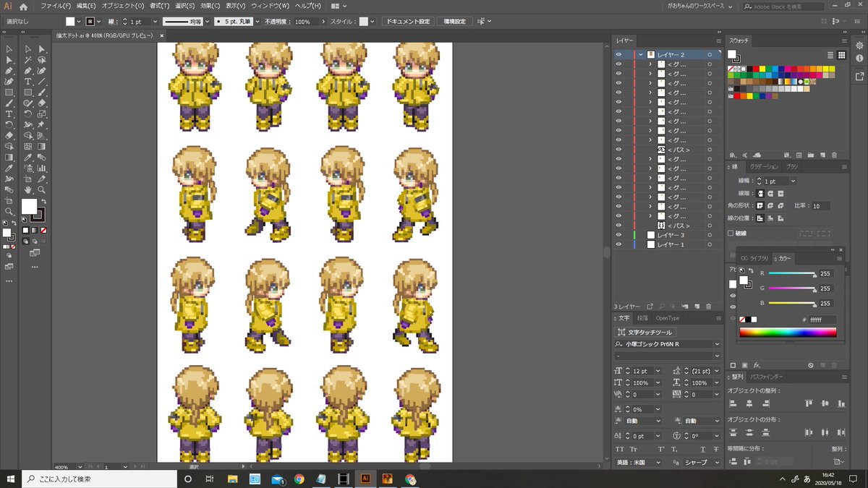Switch to the グラデーション tab
This screenshot has width=868, height=488.
click(x=764, y=166)
